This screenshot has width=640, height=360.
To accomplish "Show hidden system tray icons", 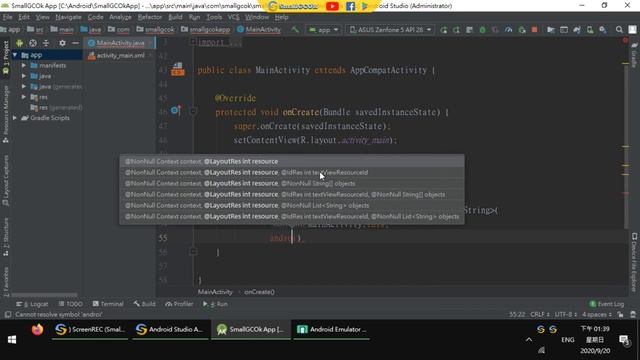I will (x=529, y=340).
